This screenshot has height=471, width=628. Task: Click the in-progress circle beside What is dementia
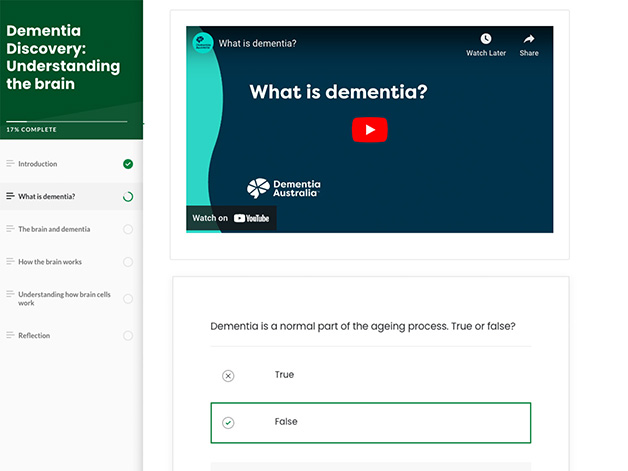[127, 197]
